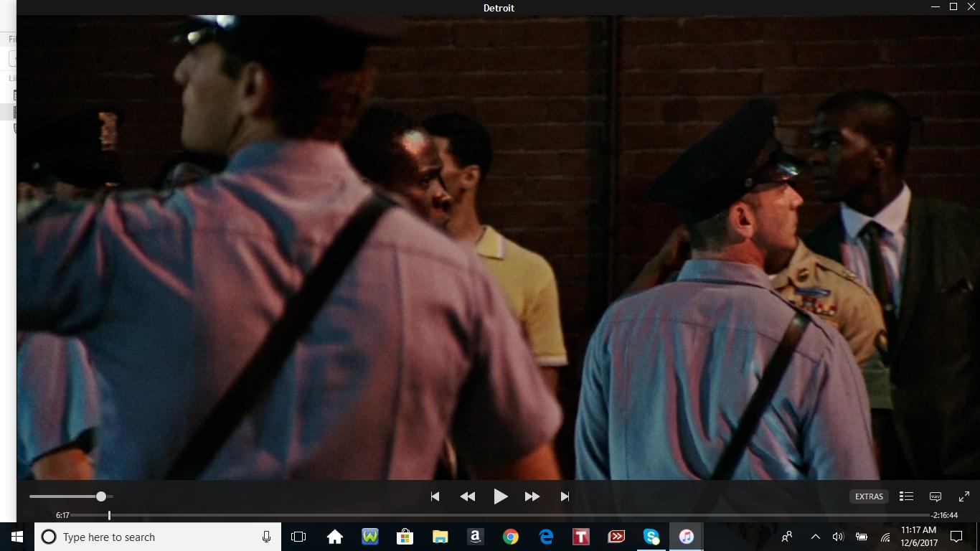
Task: Rewind the movie playback
Action: 468,496
